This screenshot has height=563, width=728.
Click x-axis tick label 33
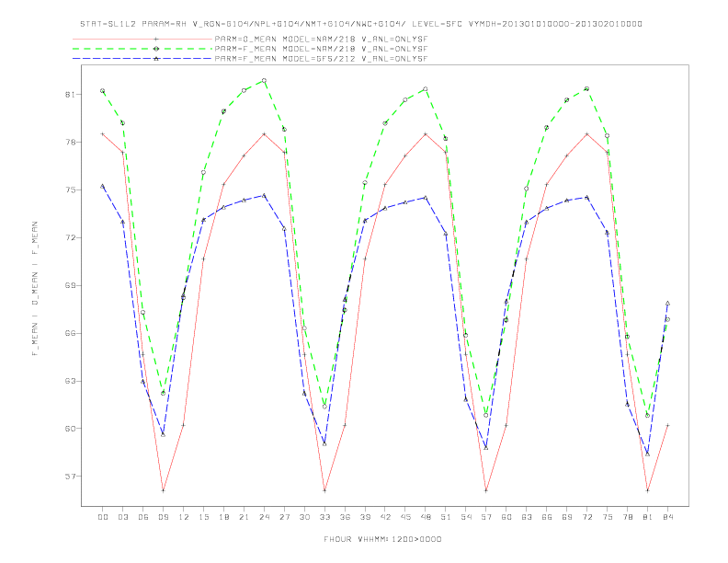pos(324,517)
